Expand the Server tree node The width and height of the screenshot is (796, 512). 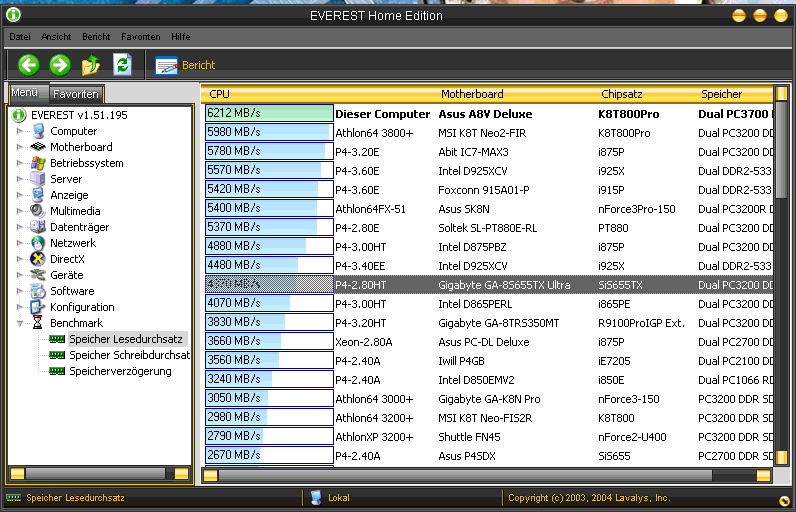(x=19, y=179)
